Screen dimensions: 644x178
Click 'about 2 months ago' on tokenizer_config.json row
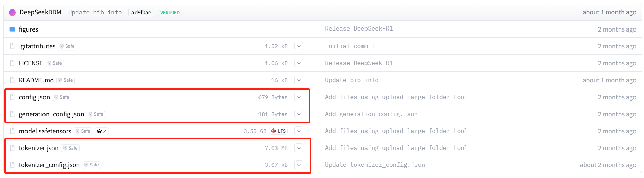tap(608, 165)
